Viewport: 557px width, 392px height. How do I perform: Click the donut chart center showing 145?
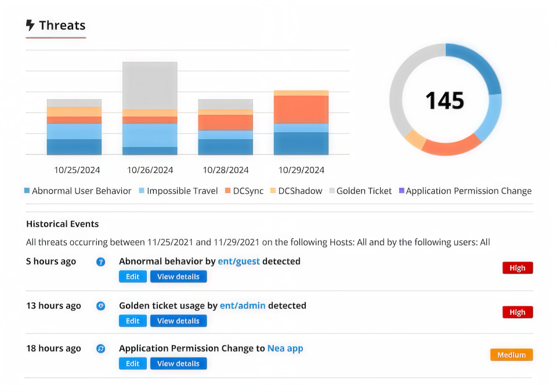point(446,100)
